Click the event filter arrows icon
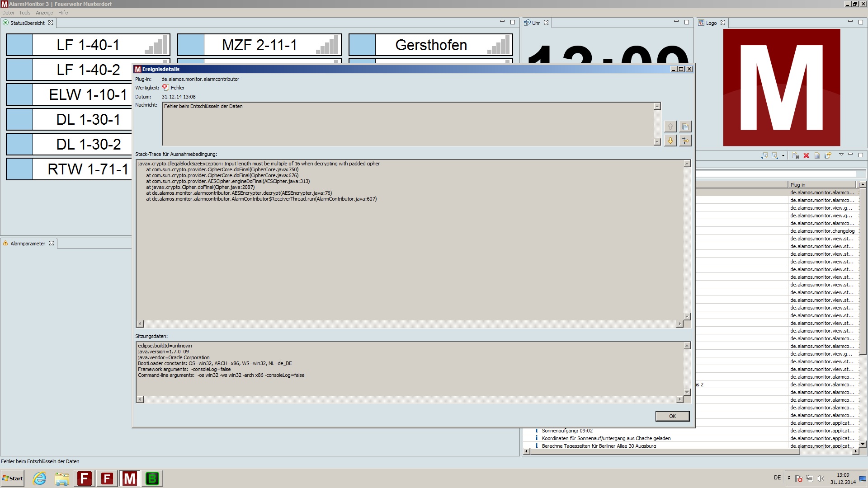This screenshot has width=868, height=488. point(685,141)
